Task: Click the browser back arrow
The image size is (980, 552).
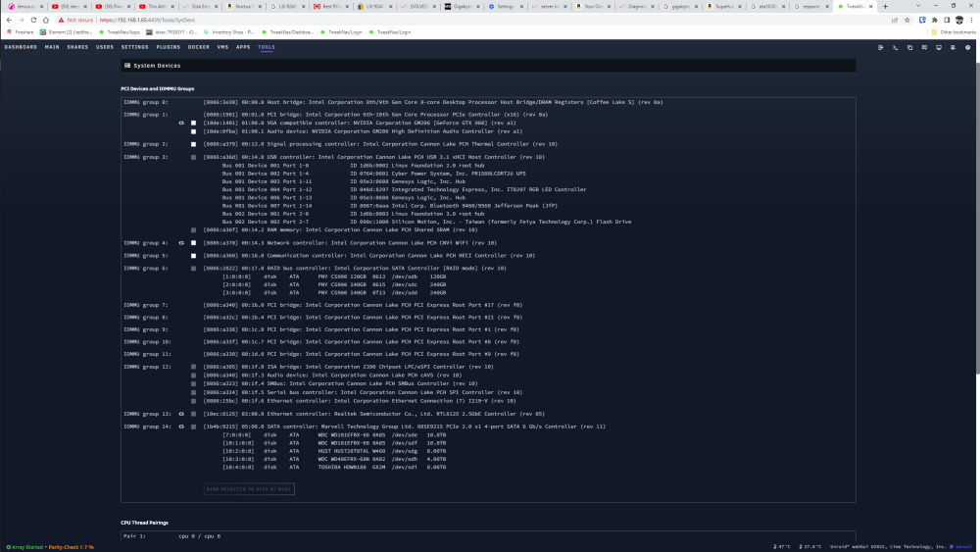Action: (x=9, y=20)
